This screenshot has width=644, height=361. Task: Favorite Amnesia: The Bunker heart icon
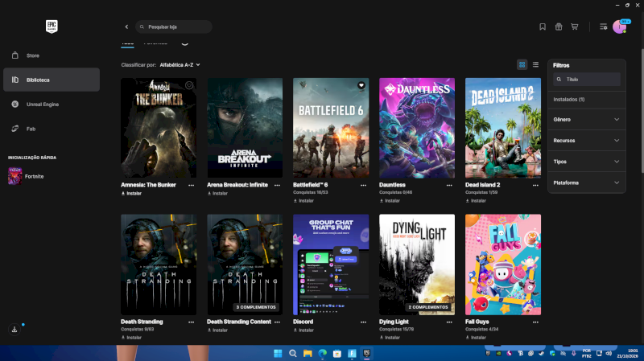[189, 85]
